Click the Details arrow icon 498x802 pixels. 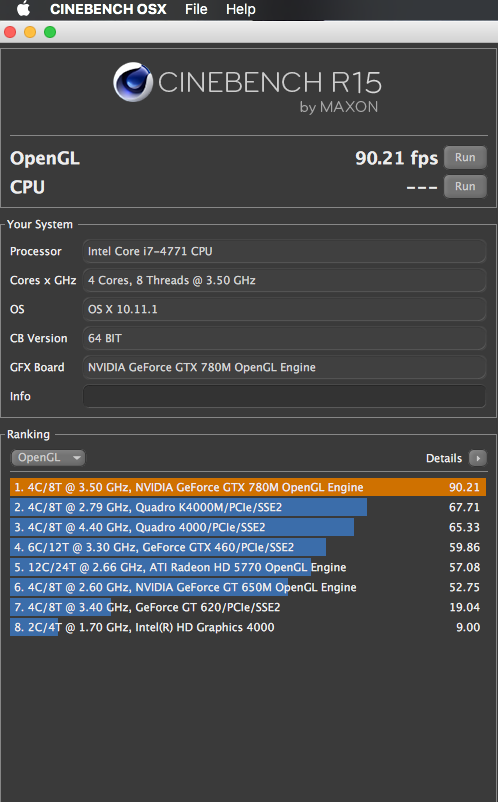tap(478, 458)
